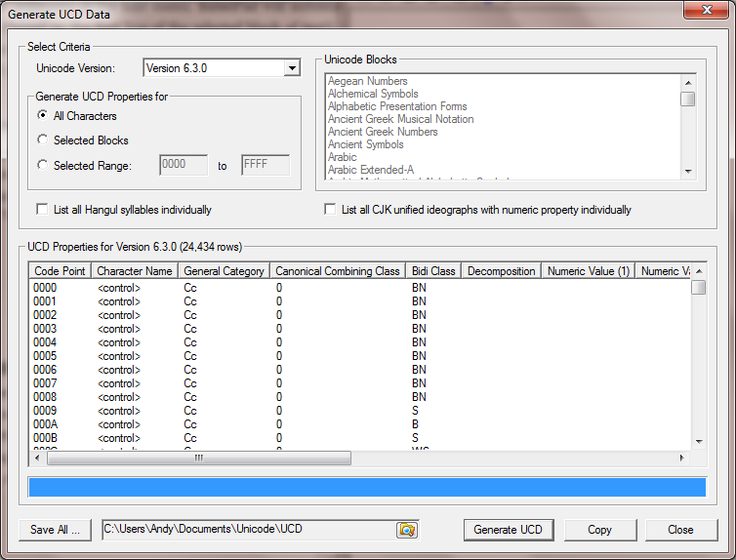Image resolution: width=736 pixels, height=560 pixels.
Task: Click the Generate UCD button
Action: click(x=509, y=530)
